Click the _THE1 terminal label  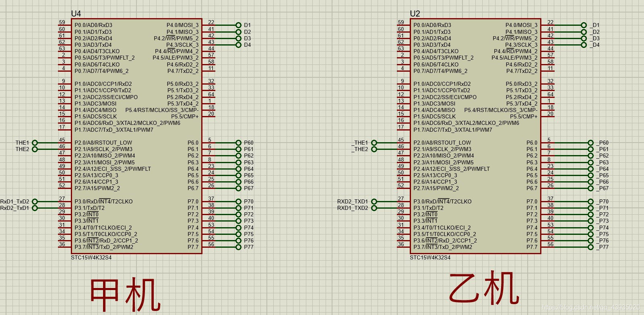[x=359, y=143]
